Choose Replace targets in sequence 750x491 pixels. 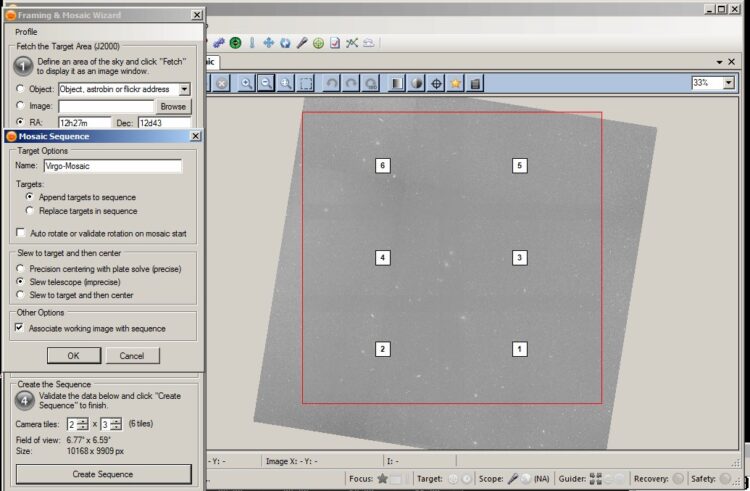coord(30,211)
